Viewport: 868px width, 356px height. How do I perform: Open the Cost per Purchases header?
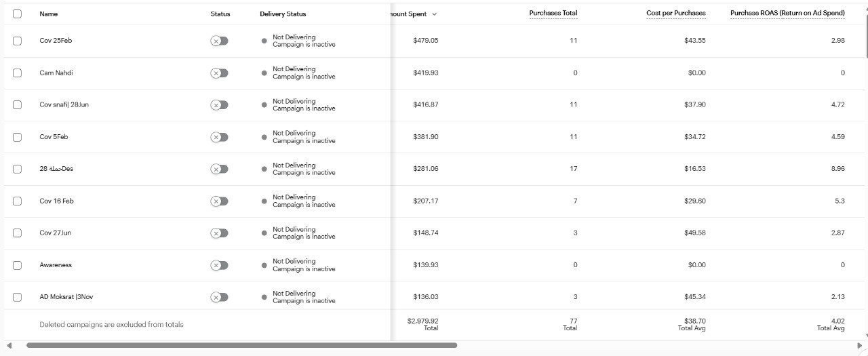point(675,14)
